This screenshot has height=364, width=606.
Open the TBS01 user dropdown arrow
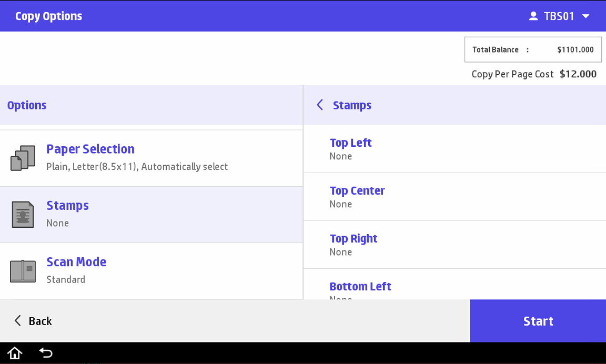click(x=586, y=16)
